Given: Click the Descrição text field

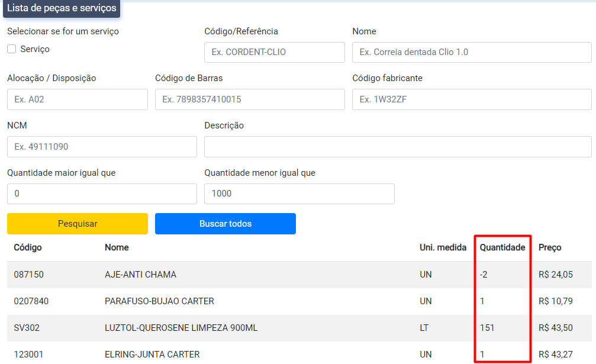Looking at the screenshot, I should coord(398,147).
